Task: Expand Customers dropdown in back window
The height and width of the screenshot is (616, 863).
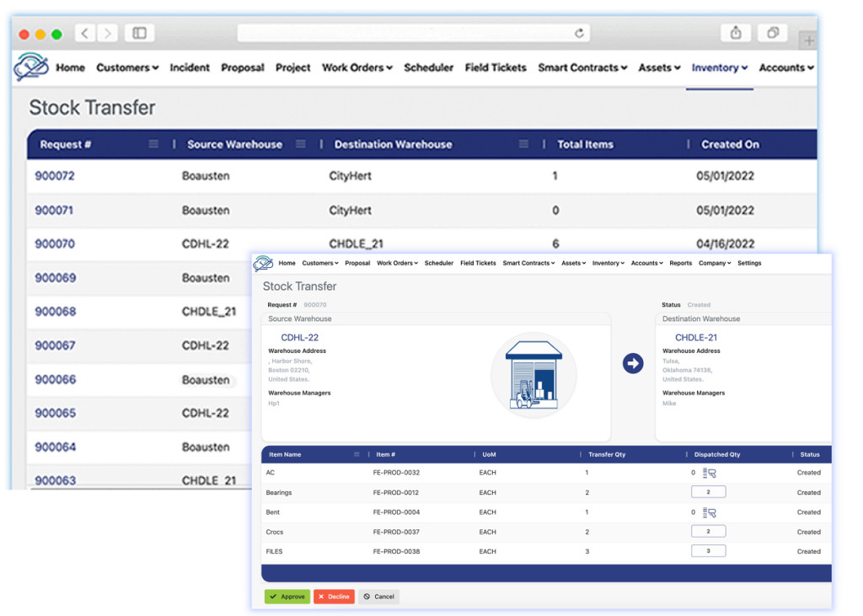Action: click(127, 67)
